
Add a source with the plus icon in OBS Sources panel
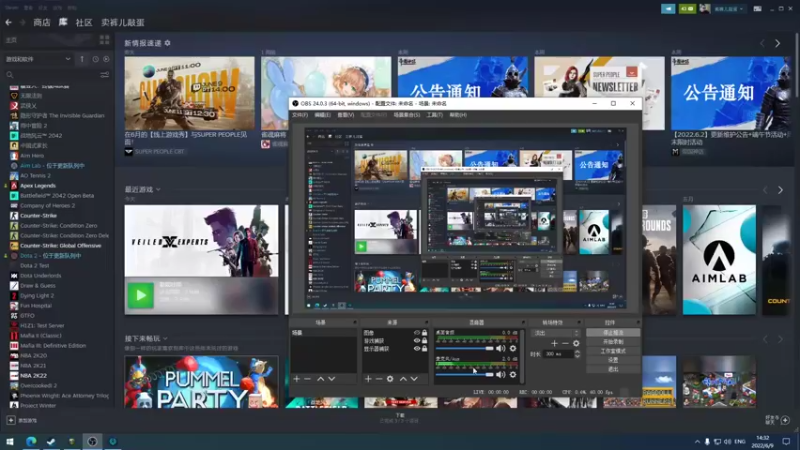[x=368, y=379]
